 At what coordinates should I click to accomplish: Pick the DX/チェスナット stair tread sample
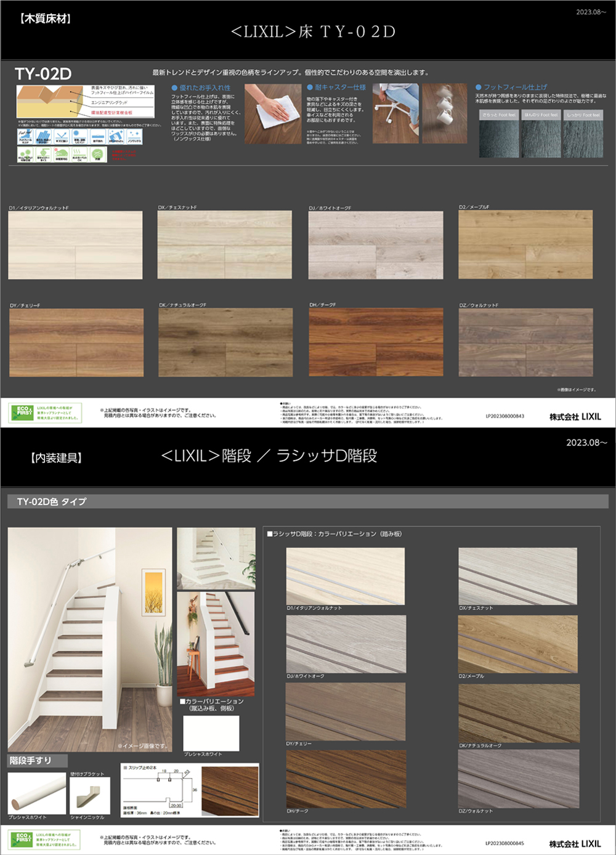[x=517, y=576]
